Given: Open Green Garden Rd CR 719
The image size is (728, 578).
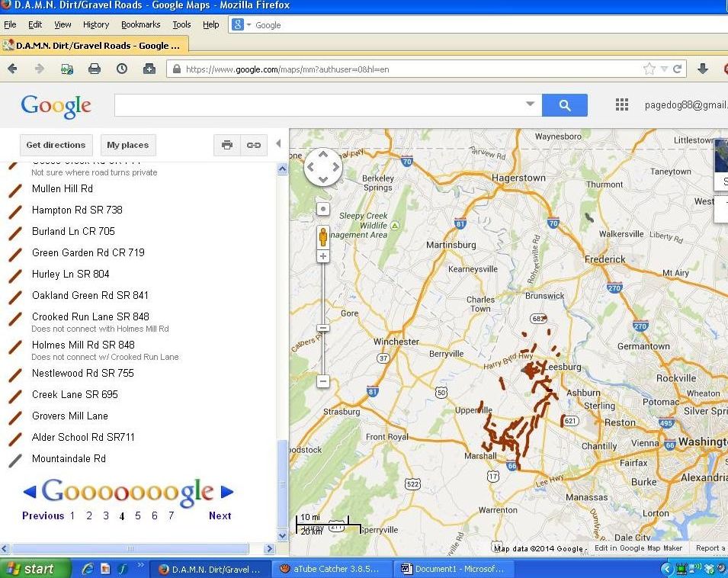Looking at the screenshot, I should click(88, 253).
